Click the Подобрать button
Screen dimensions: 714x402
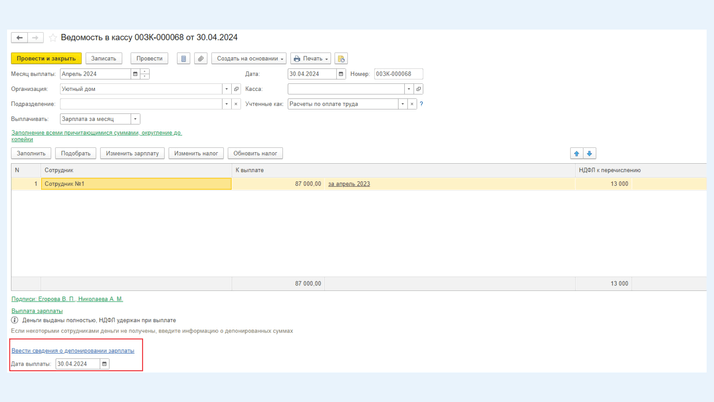coord(76,153)
